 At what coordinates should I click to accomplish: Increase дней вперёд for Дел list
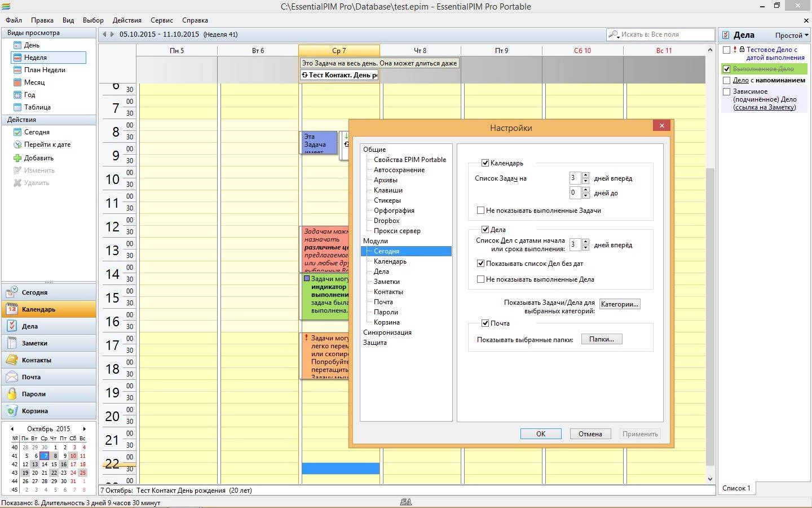(585, 242)
